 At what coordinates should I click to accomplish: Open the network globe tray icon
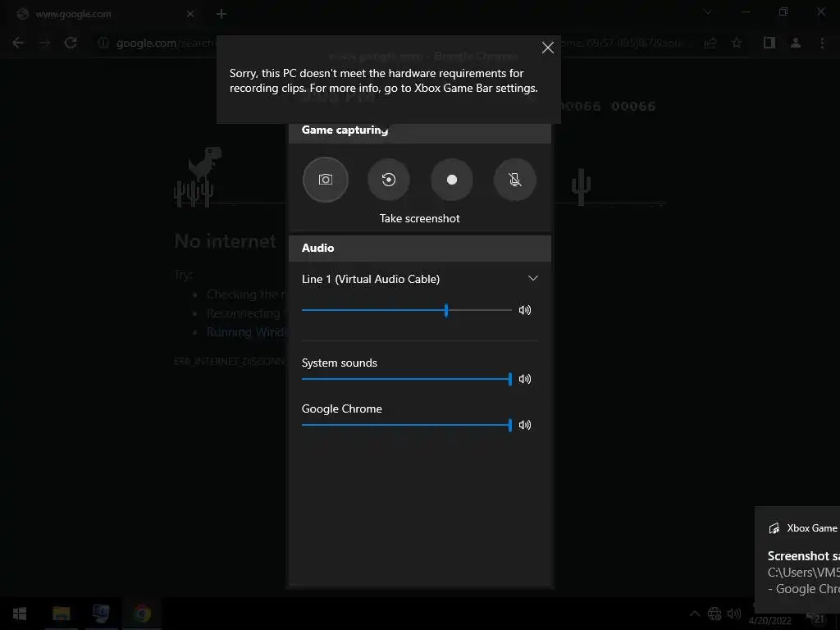714,614
